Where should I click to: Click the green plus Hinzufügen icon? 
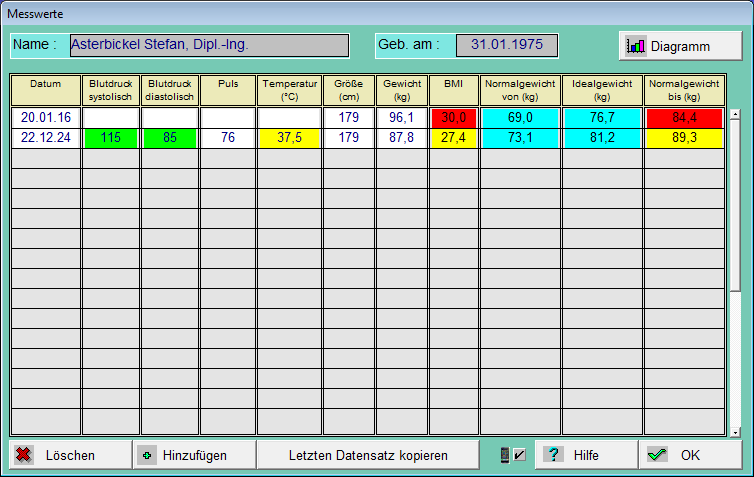(x=148, y=455)
